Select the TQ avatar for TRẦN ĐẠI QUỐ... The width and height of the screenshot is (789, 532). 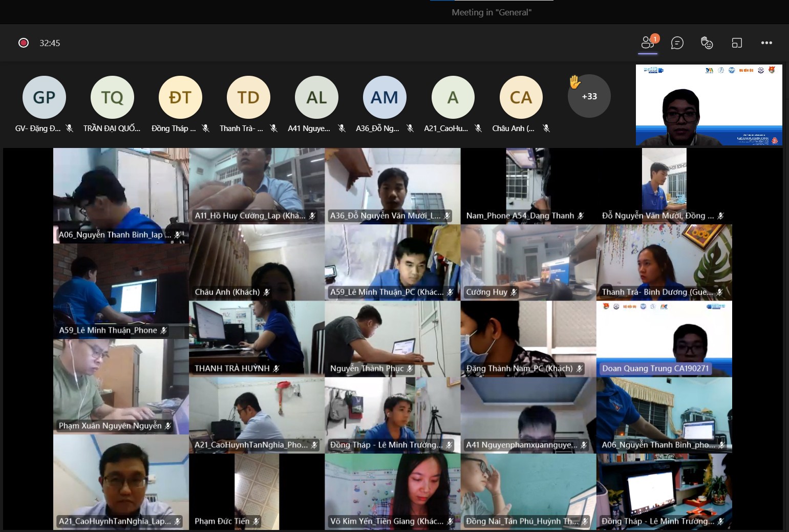112,97
